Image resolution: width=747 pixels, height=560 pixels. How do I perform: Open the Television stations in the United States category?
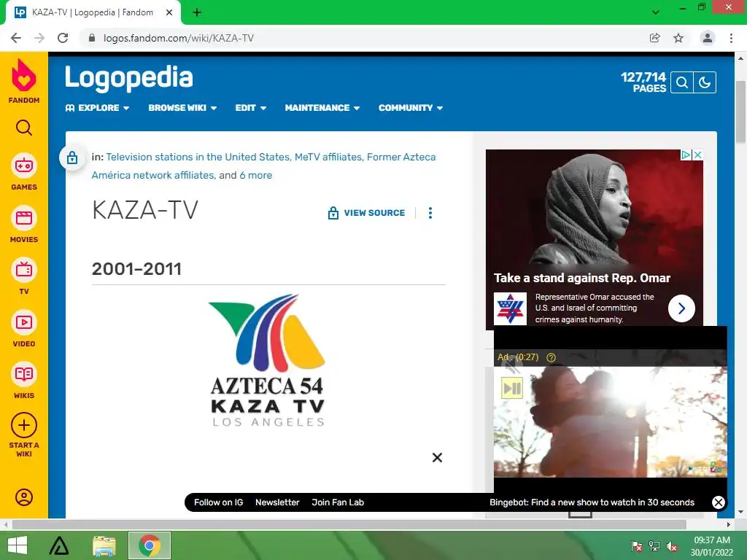click(x=198, y=157)
